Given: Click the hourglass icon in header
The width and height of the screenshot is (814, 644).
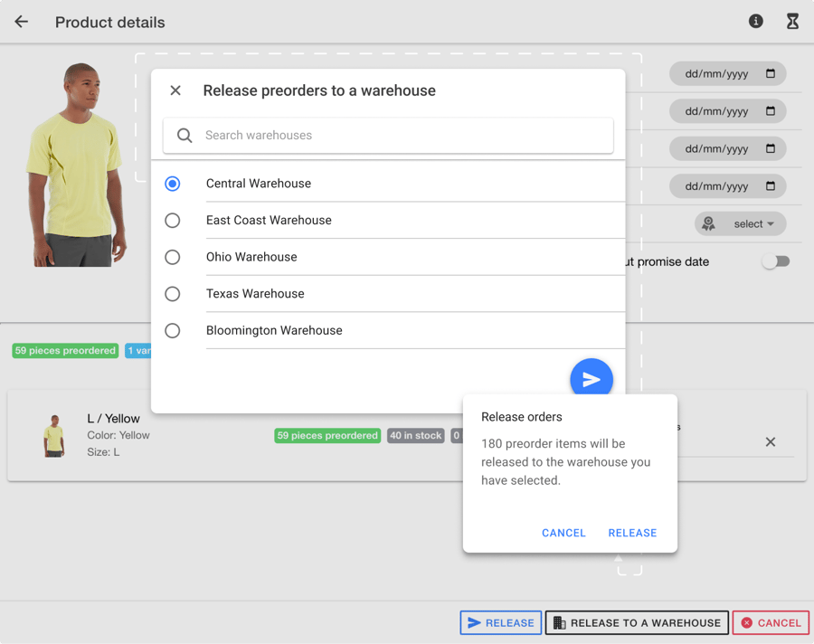Looking at the screenshot, I should tap(792, 22).
